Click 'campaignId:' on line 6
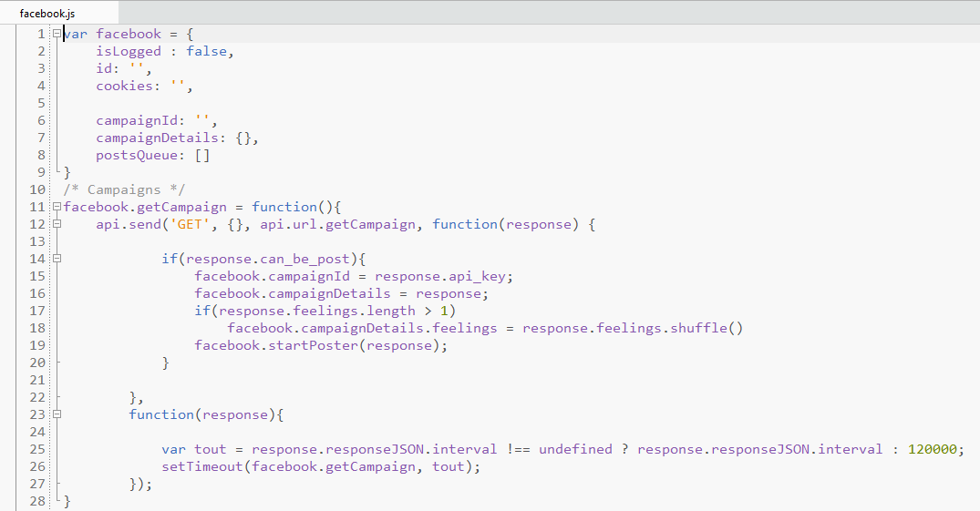 click(140, 120)
